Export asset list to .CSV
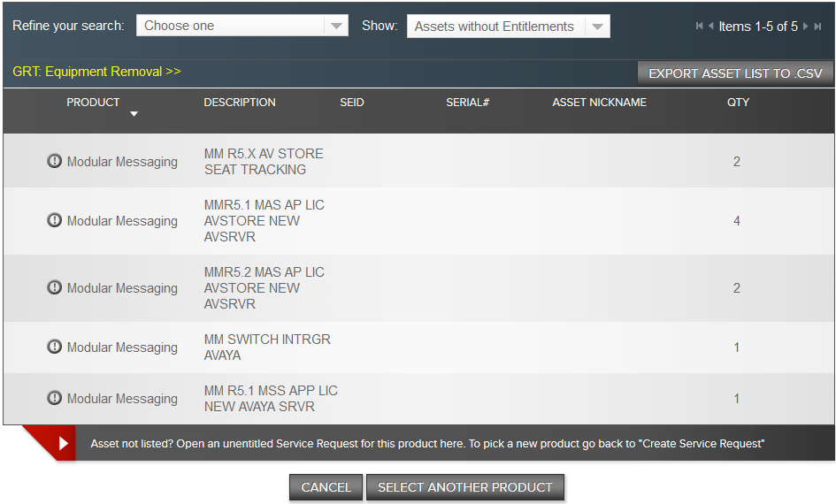 (x=735, y=73)
